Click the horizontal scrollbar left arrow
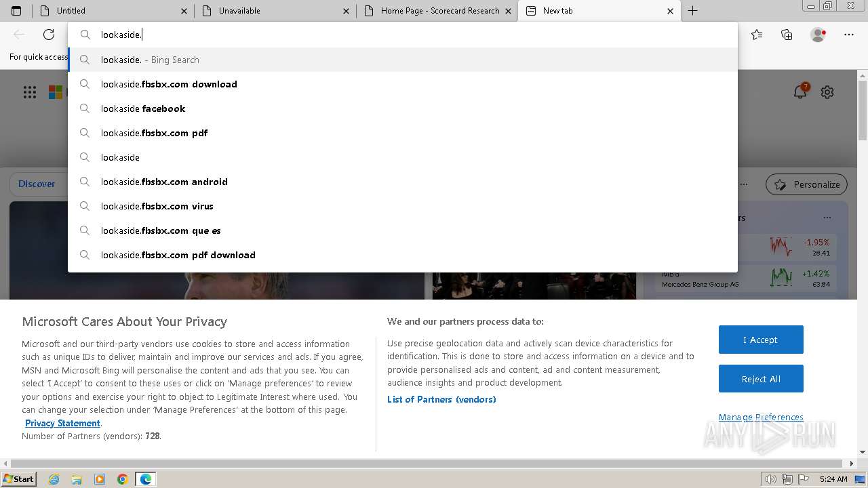868x488 pixels. click(x=5, y=464)
